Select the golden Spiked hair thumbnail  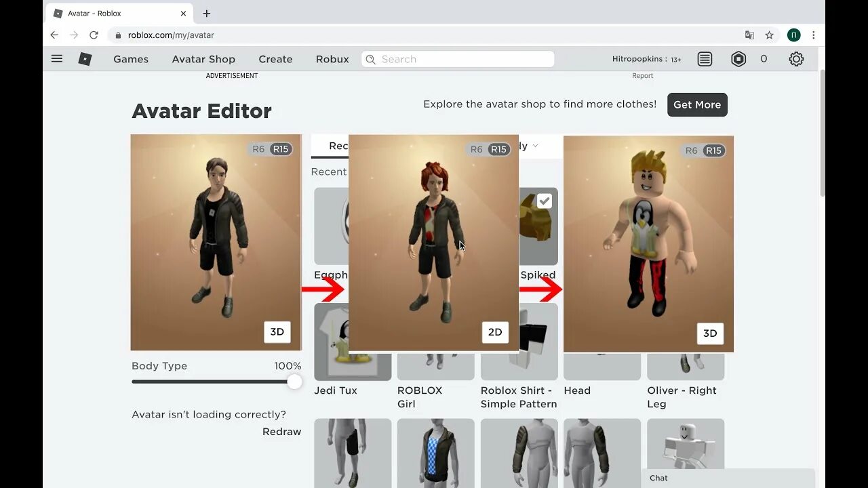pos(538,226)
